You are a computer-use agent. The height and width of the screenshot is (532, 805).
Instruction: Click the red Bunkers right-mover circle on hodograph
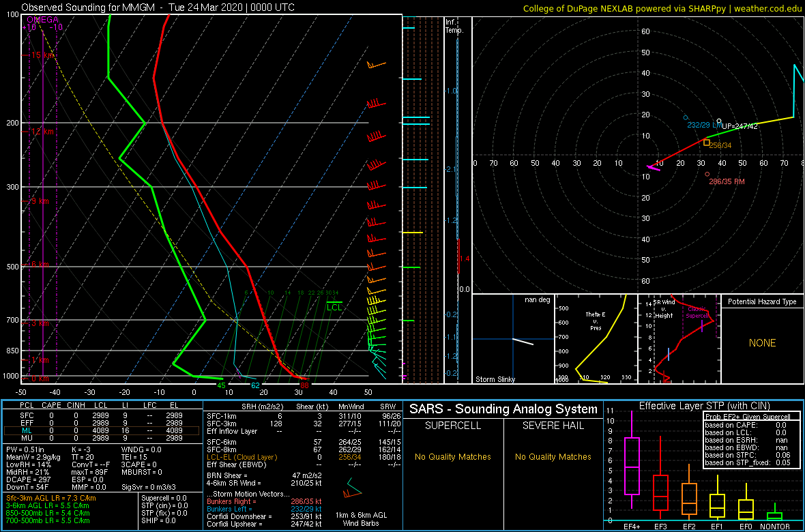pos(707,174)
